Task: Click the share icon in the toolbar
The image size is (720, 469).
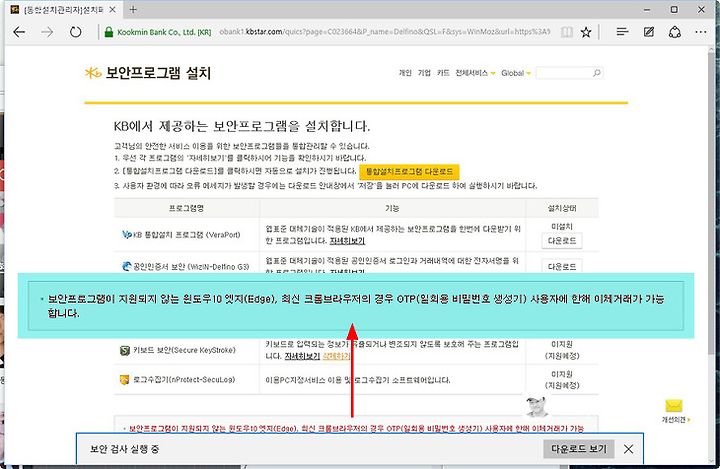Action: [675, 32]
